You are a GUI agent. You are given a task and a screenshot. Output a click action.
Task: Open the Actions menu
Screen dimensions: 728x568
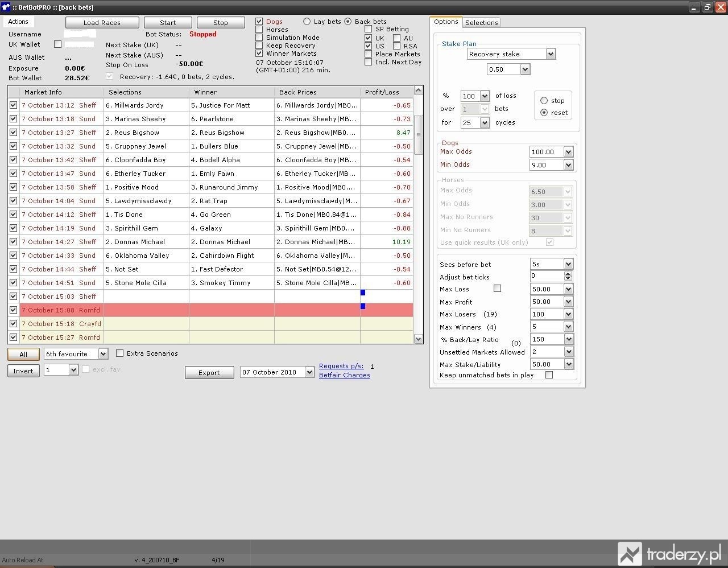(18, 22)
